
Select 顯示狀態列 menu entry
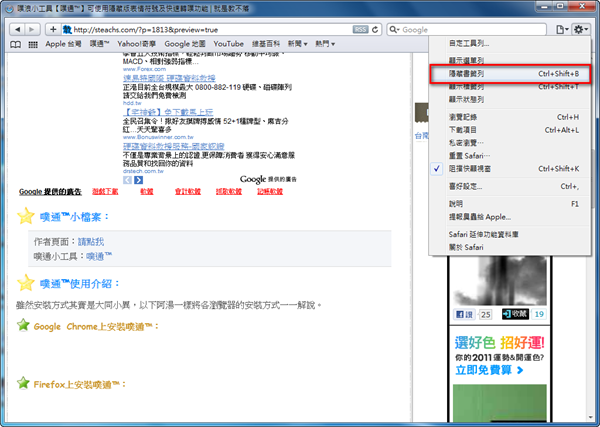510,99
